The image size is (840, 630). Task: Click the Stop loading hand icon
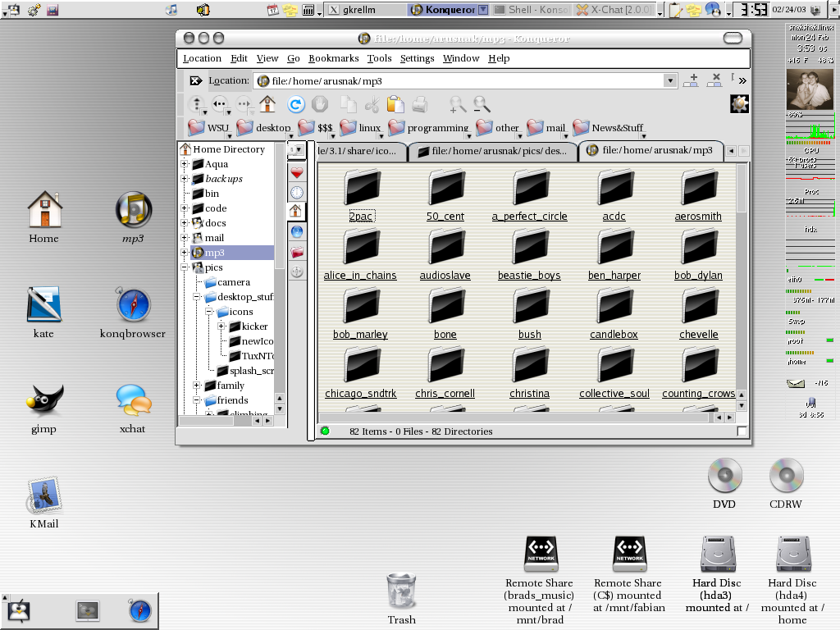pos(320,104)
